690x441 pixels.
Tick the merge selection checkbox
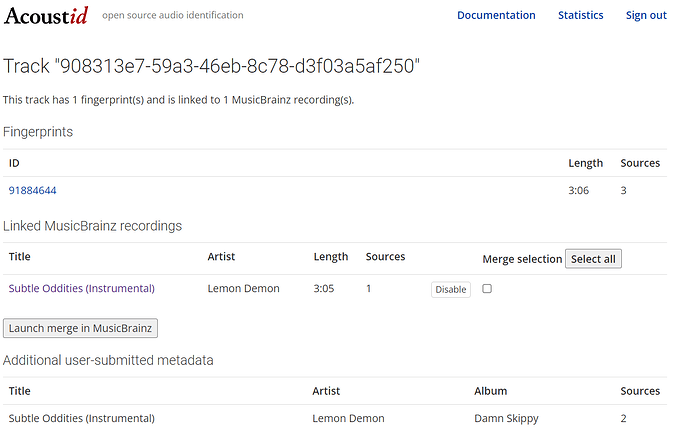[487, 288]
